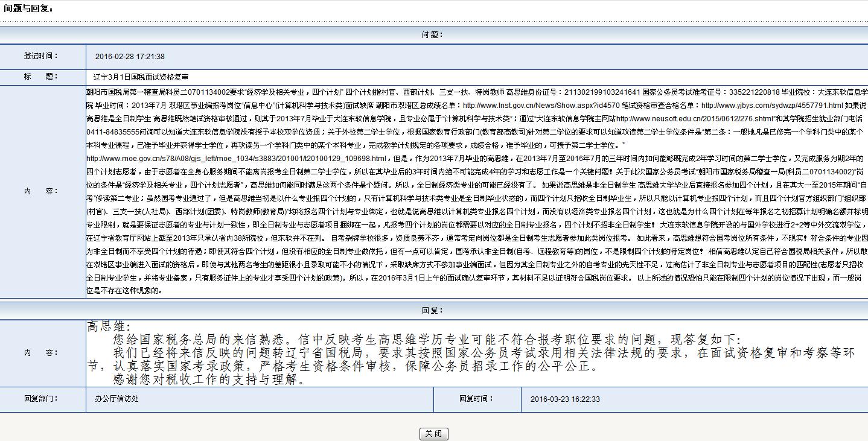Click the 登记时间 label cell
The width and height of the screenshot is (868, 441).
click(42, 56)
